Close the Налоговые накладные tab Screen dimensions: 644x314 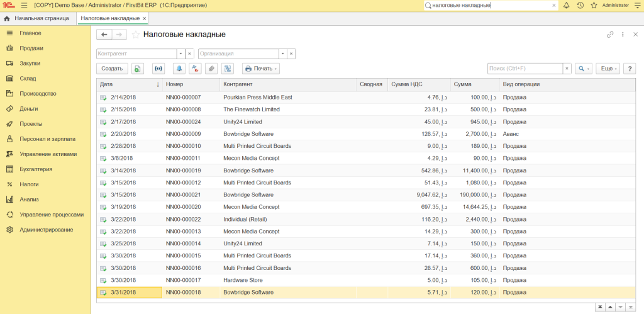tap(144, 18)
